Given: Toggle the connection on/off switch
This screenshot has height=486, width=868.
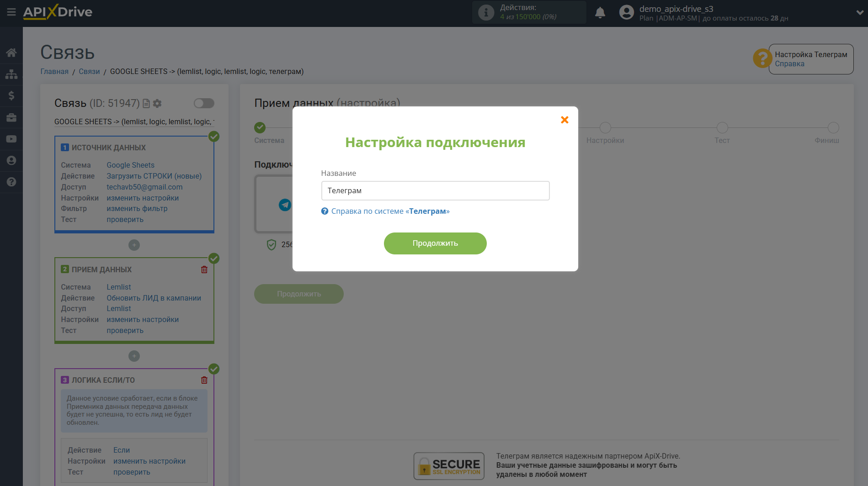Looking at the screenshot, I should tap(204, 103).
